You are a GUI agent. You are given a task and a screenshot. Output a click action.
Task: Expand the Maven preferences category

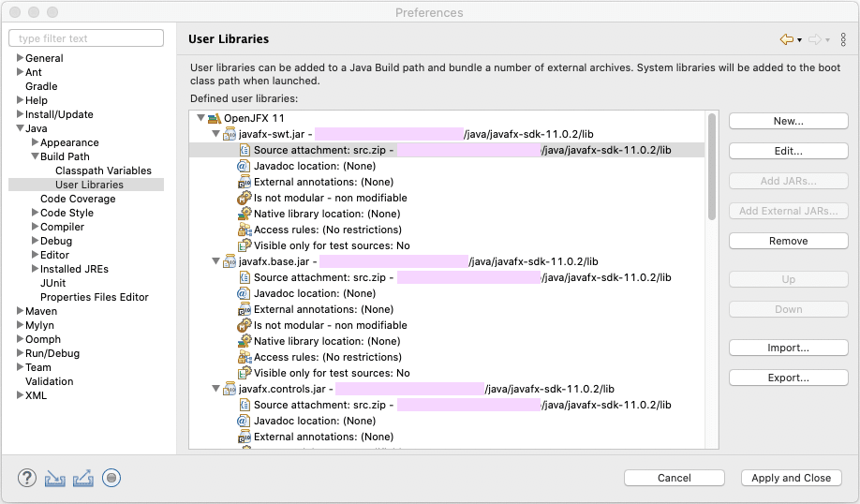(20, 310)
